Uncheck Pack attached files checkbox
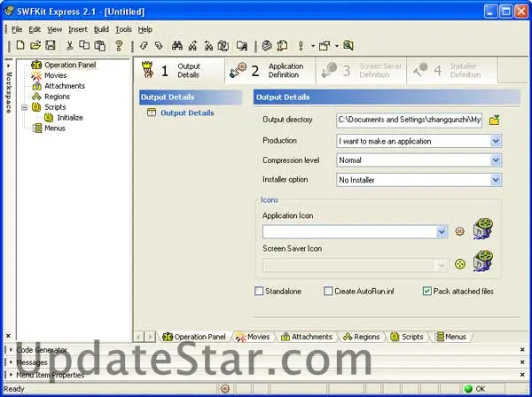 tap(426, 291)
